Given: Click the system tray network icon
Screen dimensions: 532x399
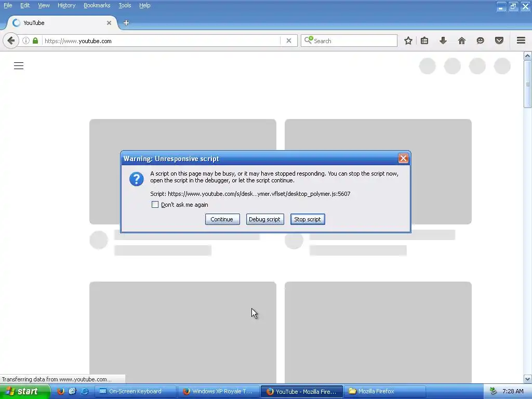Looking at the screenshot, I should click(x=494, y=391).
